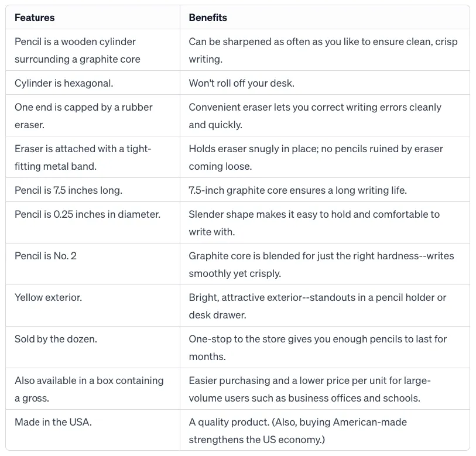476x456 pixels.
Task: Click the Features column header
Action: coord(35,18)
